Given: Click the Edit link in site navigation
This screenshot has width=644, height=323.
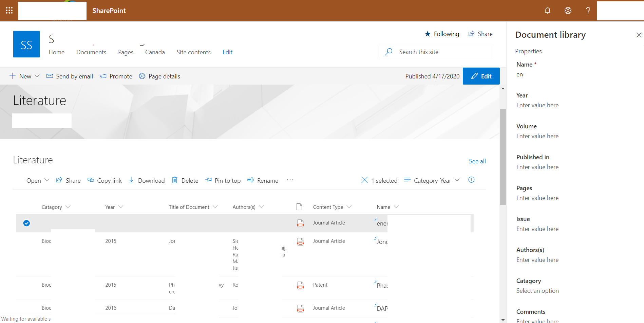Looking at the screenshot, I should click(227, 52).
